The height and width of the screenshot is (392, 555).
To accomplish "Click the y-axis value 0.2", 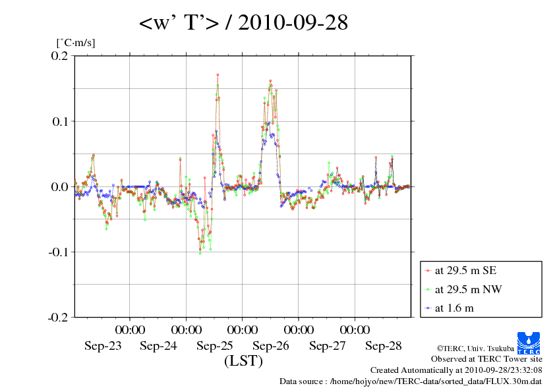I will pos(59,55).
